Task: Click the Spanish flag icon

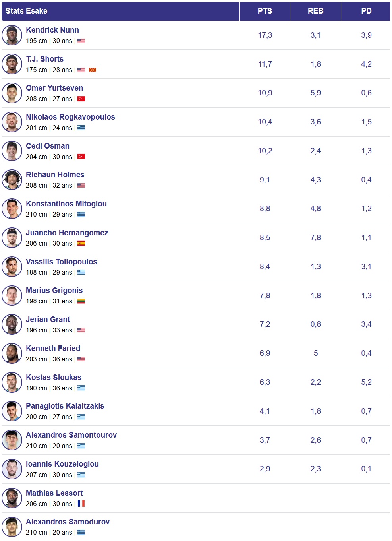Action: [x=81, y=244]
